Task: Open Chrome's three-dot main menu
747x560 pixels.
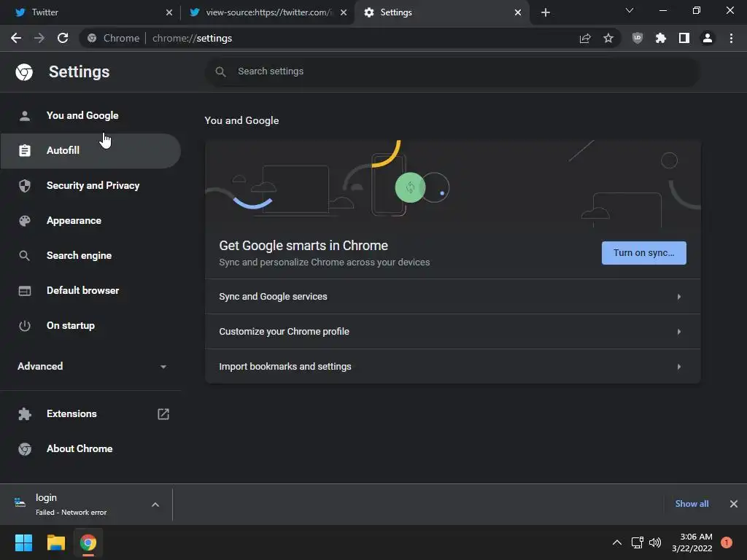Action: click(x=731, y=38)
